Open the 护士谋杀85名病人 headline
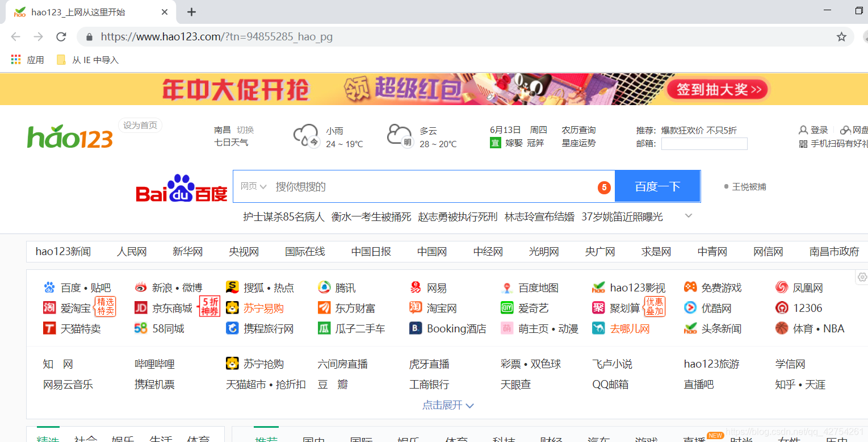Screen dimensions: 868x442 pos(283,216)
